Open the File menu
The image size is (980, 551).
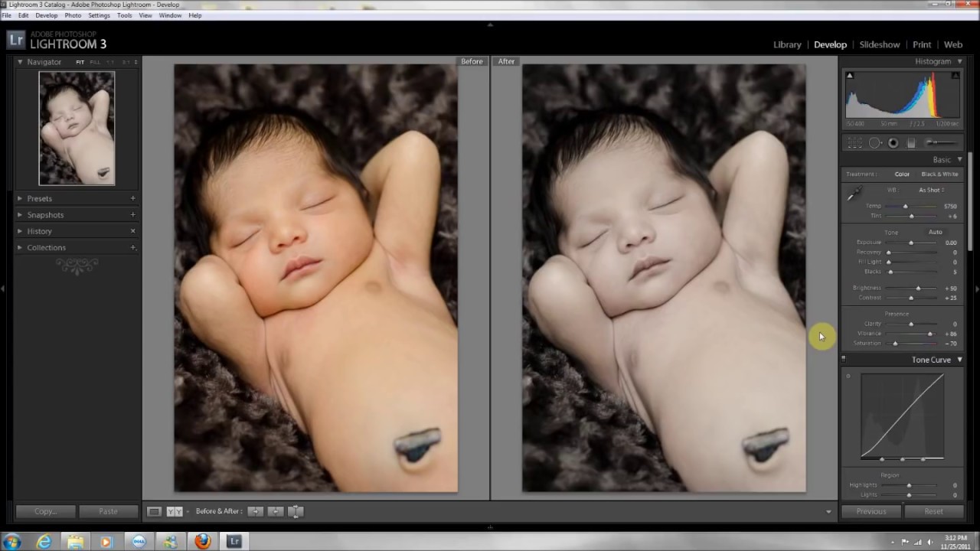point(6,15)
